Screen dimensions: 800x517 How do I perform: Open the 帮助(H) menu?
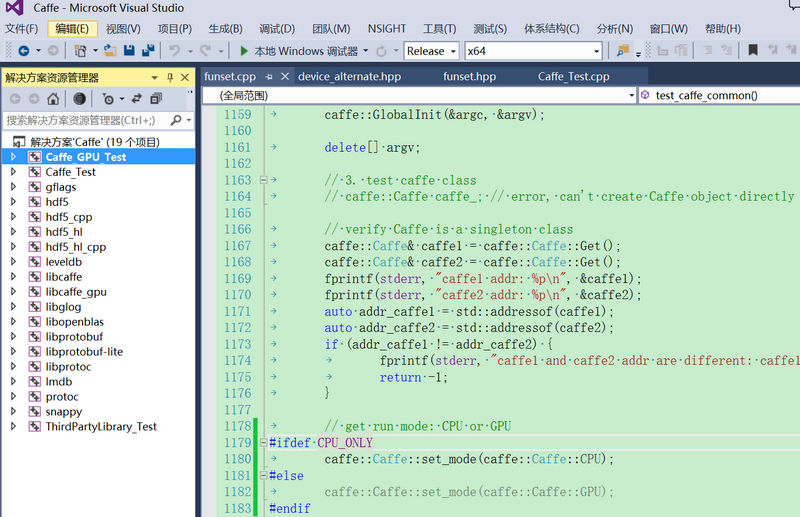point(722,29)
